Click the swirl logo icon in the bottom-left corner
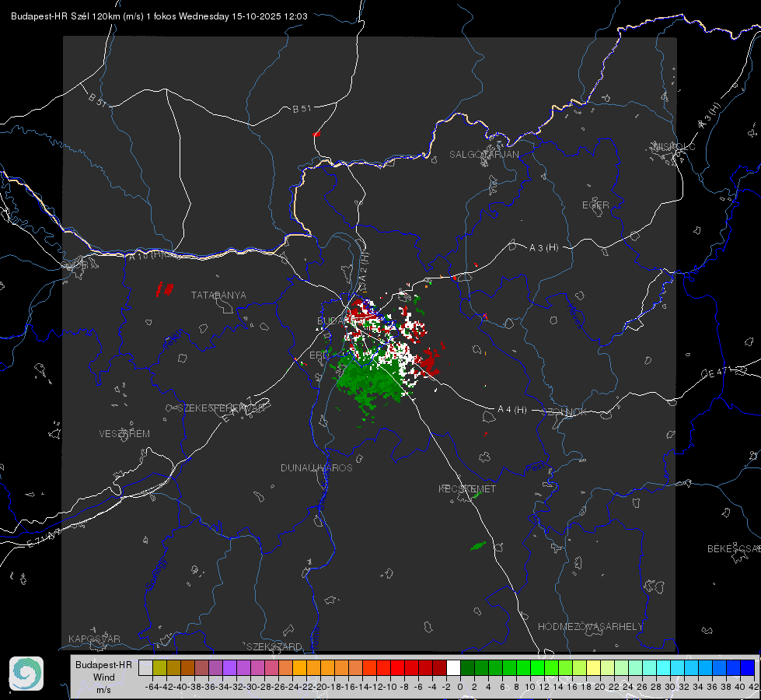Image resolution: width=761 pixels, height=700 pixels. 26,673
